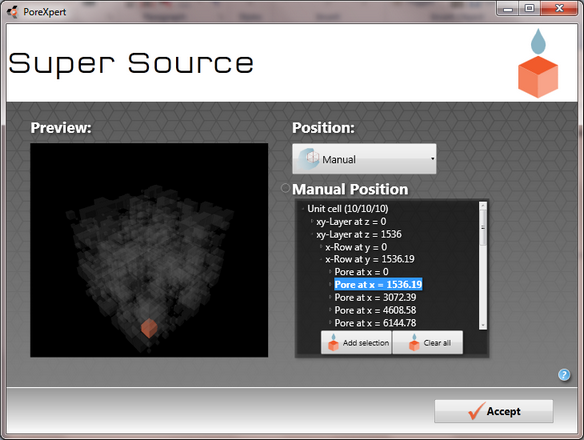Screen dimensions: 584x440
Task: Expand arrow for Pore at x = 3072.39
Action: coord(330,297)
